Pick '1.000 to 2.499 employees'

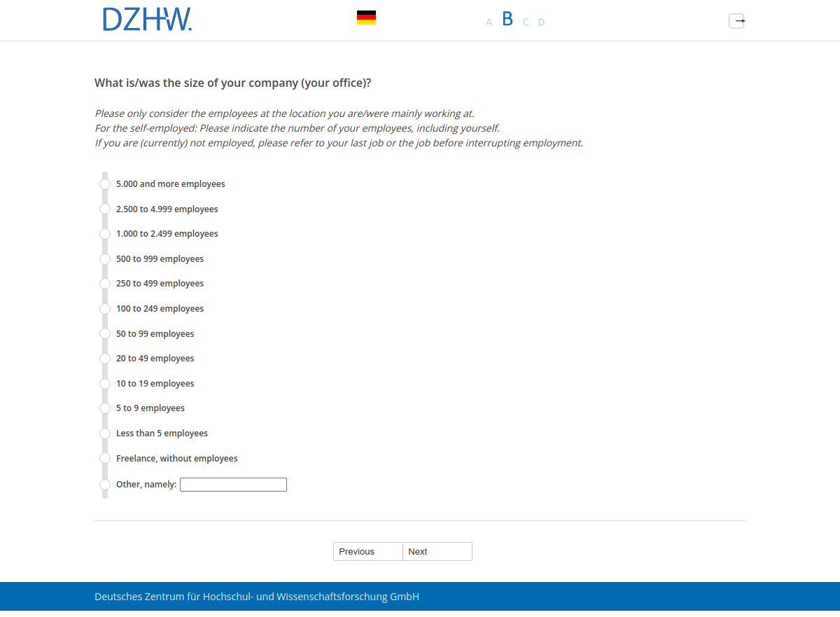click(105, 234)
